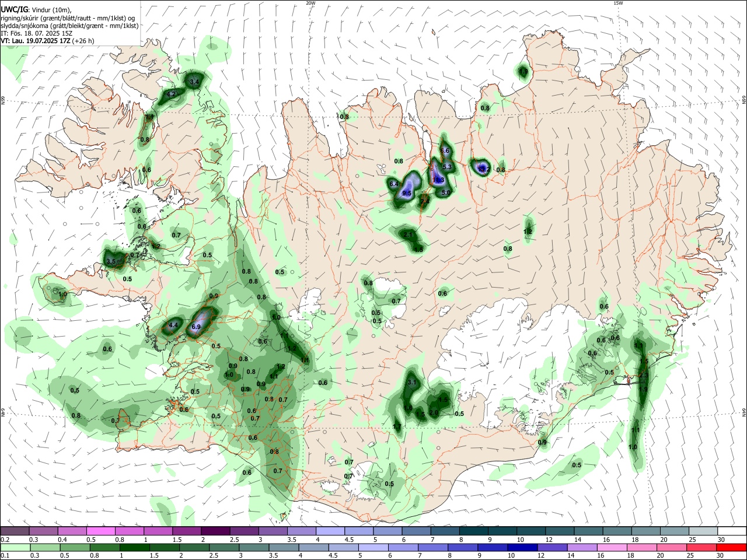Click the 6.4 precipitation value
This screenshot has width=747, height=560.
393,184
